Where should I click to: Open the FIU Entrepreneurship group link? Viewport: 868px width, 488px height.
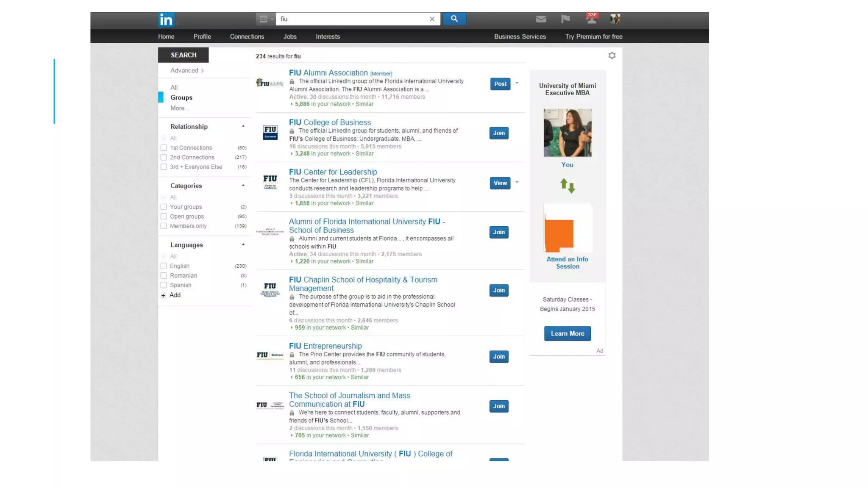pos(325,346)
